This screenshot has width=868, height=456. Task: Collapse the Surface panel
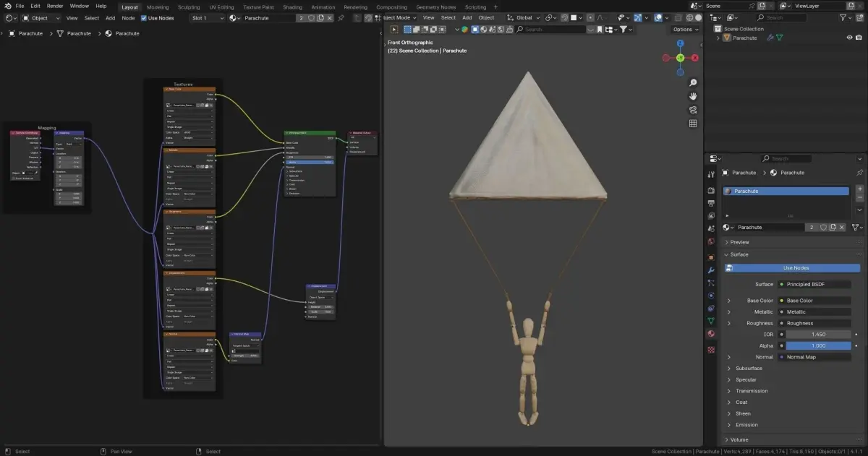coord(739,254)
